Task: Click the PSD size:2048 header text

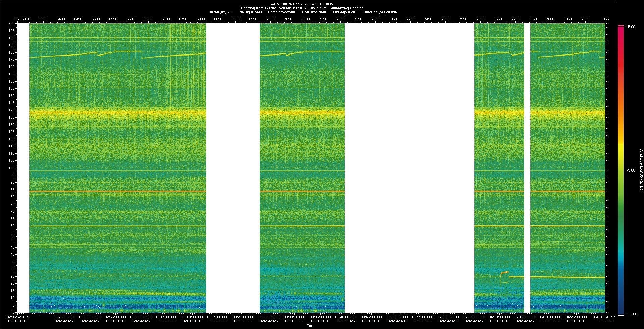Action: coord(314,12)
